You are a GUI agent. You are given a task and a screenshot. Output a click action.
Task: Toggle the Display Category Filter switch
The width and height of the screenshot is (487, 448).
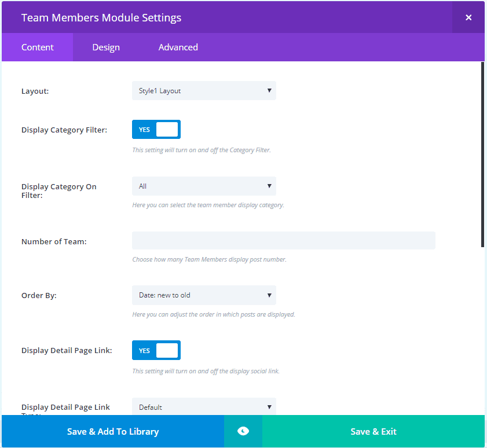(x=156, y=130)
